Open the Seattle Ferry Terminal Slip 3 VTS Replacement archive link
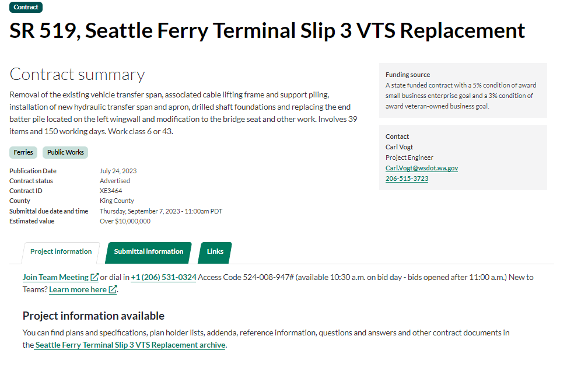 click(130, 345)
